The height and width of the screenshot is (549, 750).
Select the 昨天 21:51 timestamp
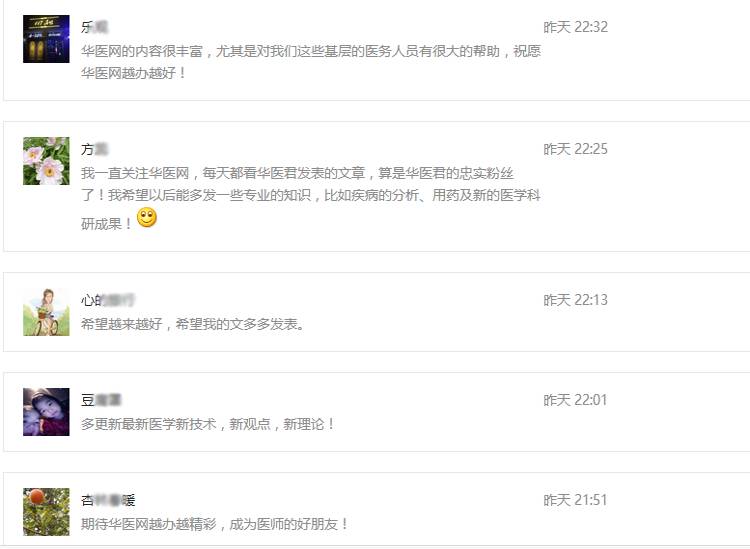[575, 500]
